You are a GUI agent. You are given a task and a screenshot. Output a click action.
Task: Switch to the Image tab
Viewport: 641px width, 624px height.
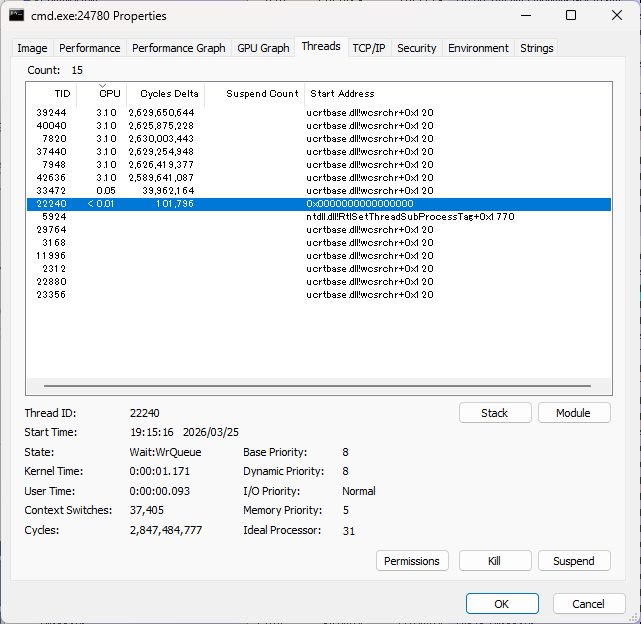coord(32,48)
